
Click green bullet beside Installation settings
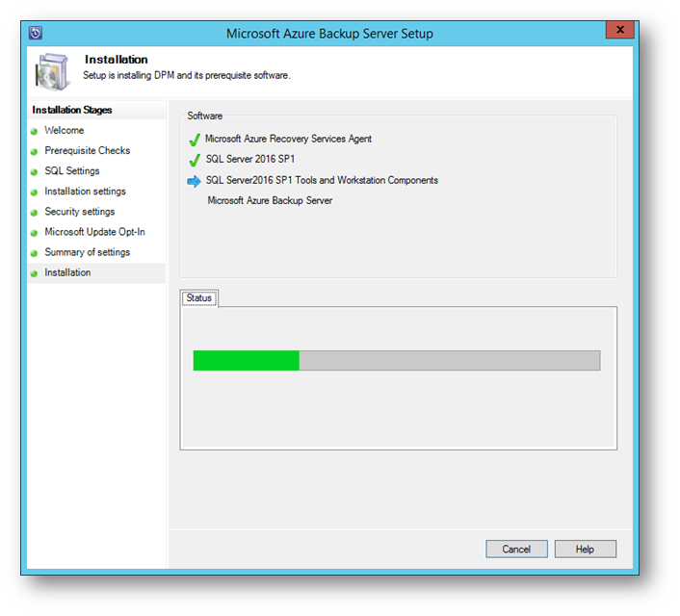point(35,192)
